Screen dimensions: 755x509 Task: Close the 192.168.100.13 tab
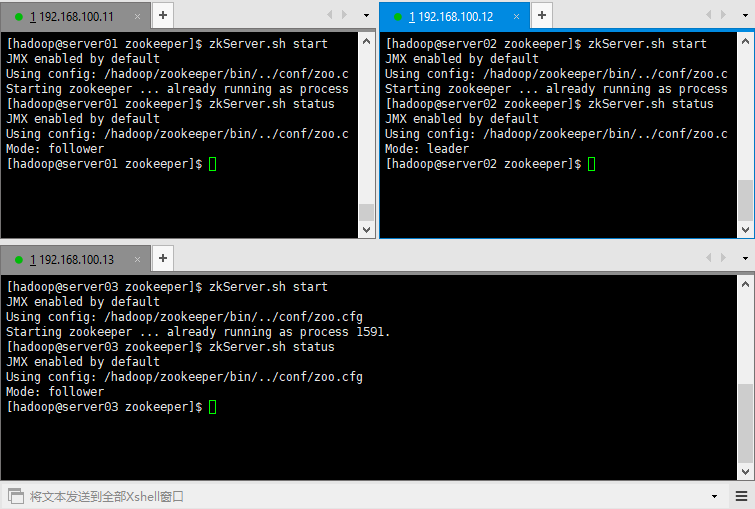tap(137, 260)
